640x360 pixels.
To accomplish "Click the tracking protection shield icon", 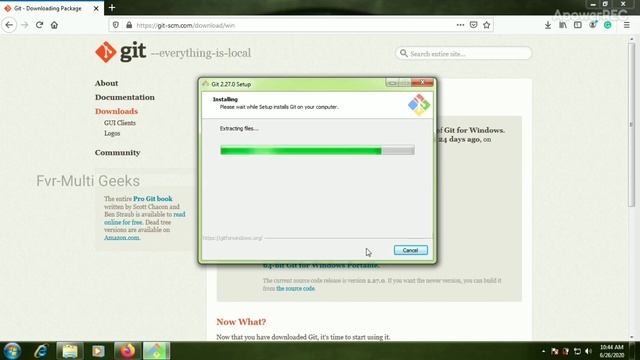I will 116,25.
